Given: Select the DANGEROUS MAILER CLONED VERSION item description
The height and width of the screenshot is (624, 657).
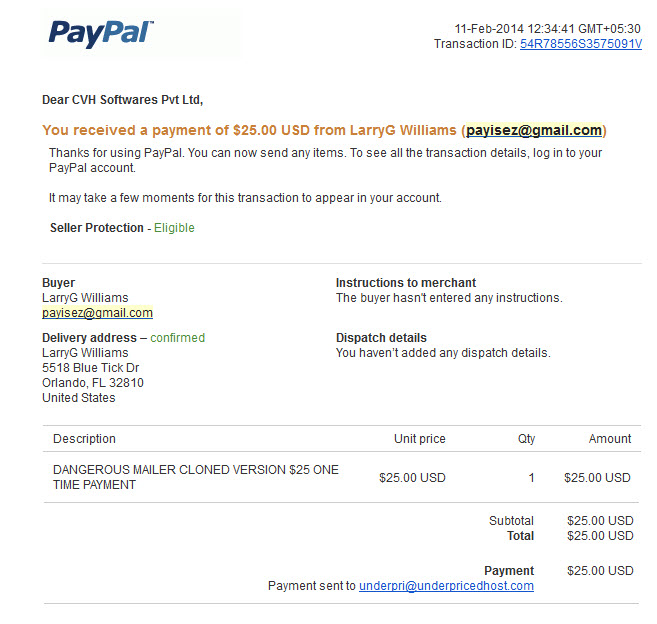Looking at the screenshot, I should tap(196, 477).
